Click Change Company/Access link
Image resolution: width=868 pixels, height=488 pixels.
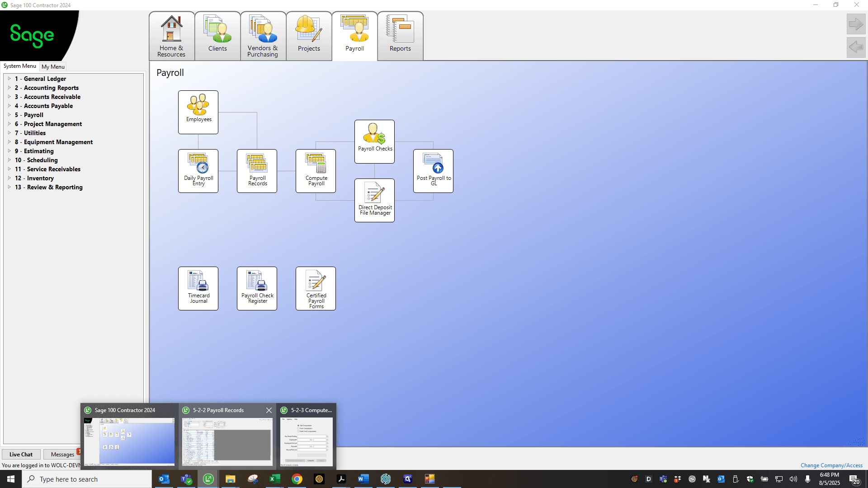click(831, 465)
